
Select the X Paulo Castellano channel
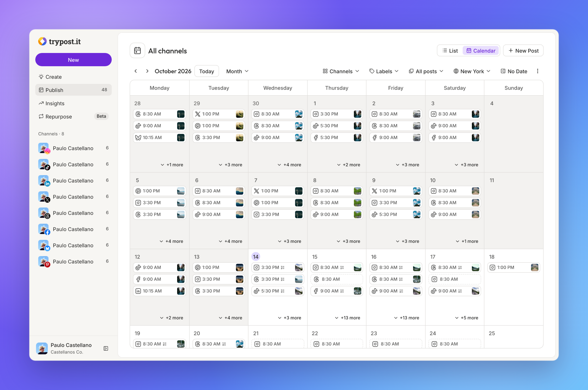point(73,197)
